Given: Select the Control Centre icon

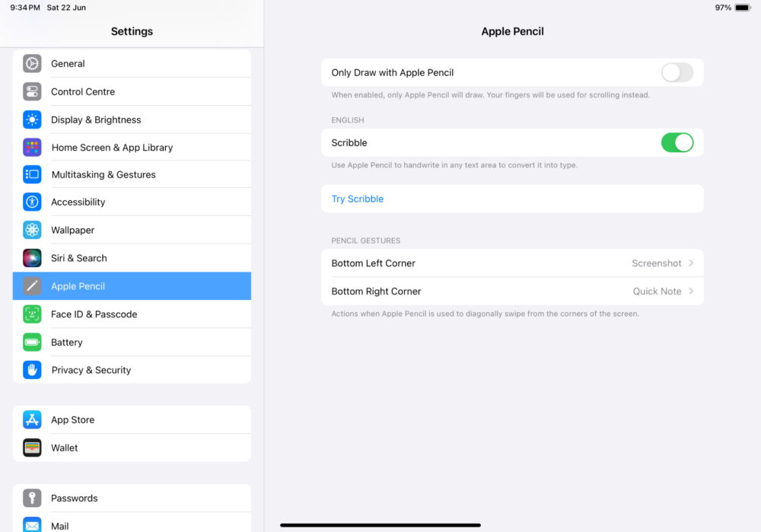Looking at the screenshot, I should [x=32, y=91].
